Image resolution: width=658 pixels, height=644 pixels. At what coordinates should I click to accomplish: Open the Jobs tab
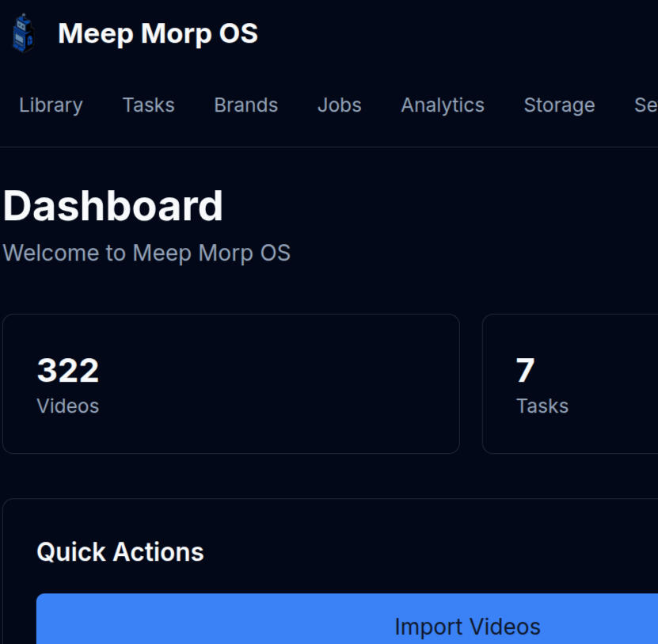point(339,105)
